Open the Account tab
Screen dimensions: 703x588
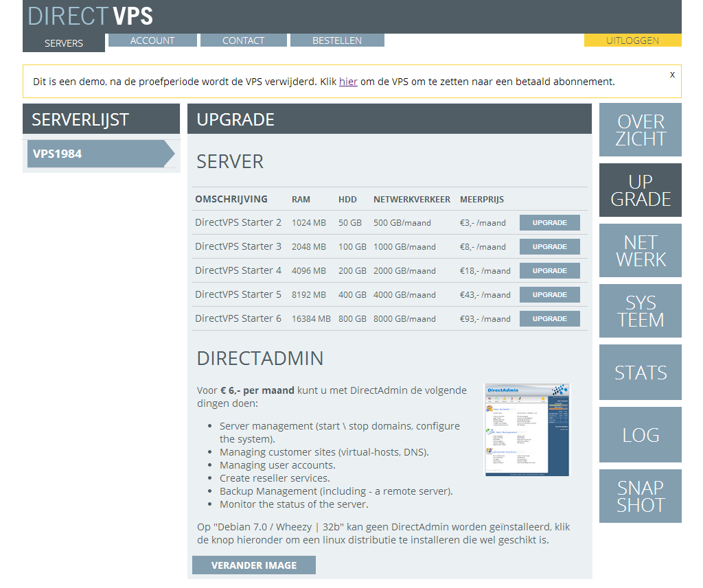[x=152, y=40]
